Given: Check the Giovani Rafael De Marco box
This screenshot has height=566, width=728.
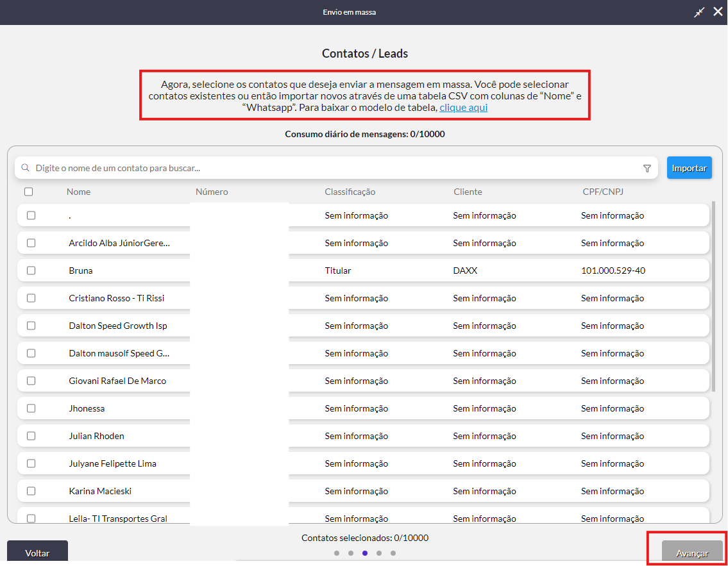Looking at the screenshot, I should (31, 381).
